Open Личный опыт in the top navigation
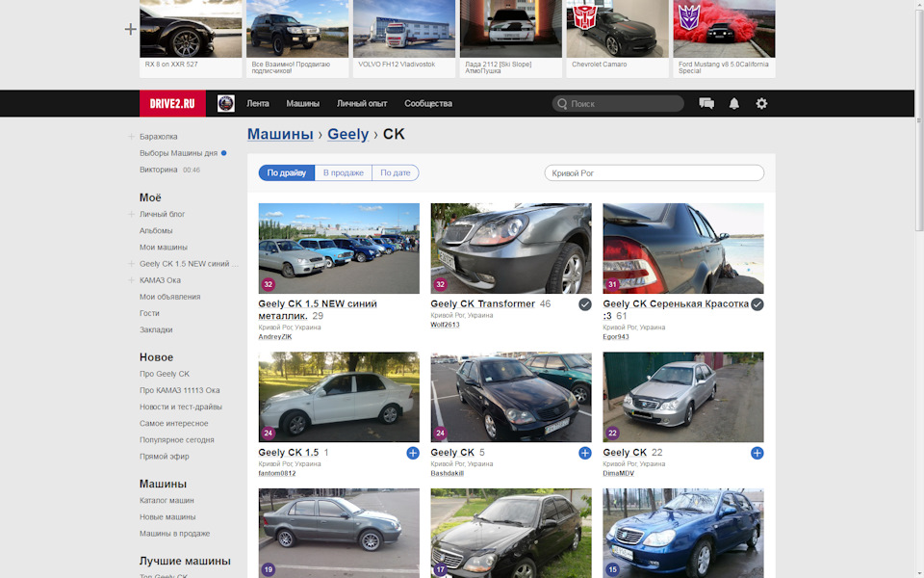924x578 pixels. point(362,104)
